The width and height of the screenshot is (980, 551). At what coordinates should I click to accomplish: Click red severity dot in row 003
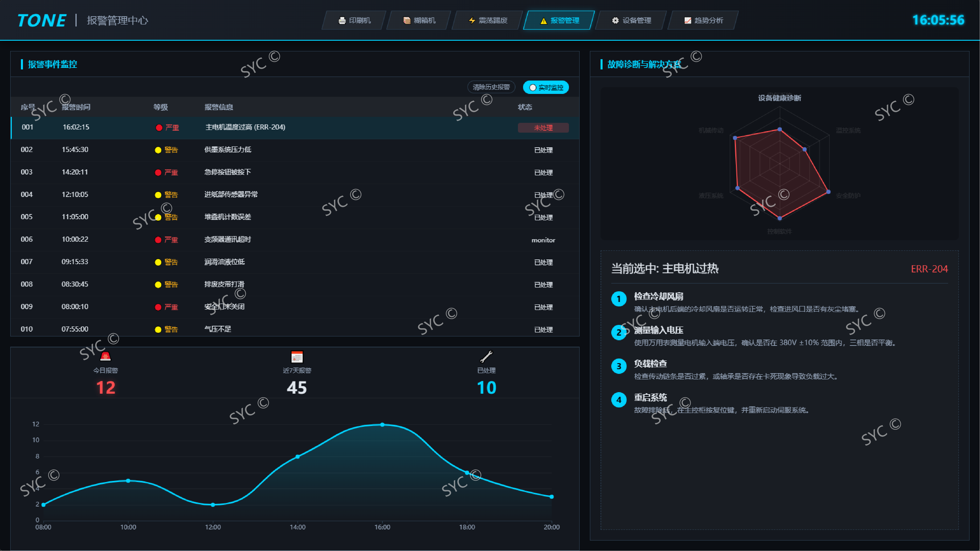(158, 173)
